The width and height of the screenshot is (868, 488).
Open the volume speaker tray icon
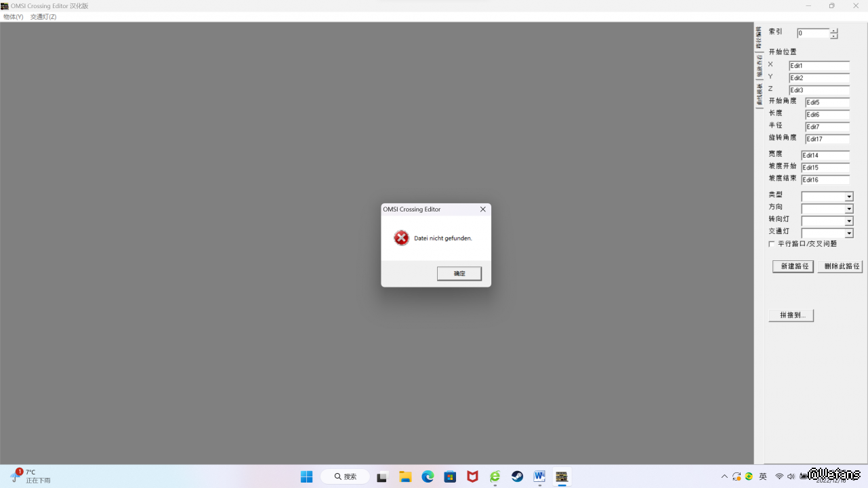click(791, 476)
